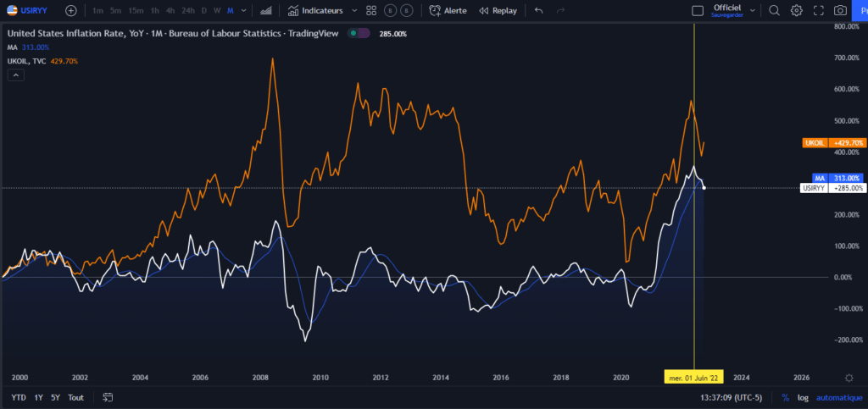Switch to 1h timeframe
The width and height of the screenshot is (868, 409).
tap(155, 10)
